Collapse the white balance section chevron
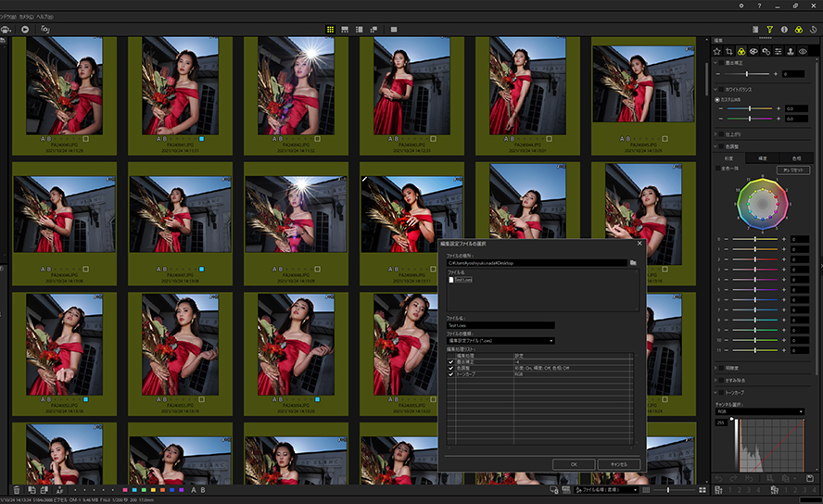This screenshot has width=823, height=504. (x=715, y=89)
